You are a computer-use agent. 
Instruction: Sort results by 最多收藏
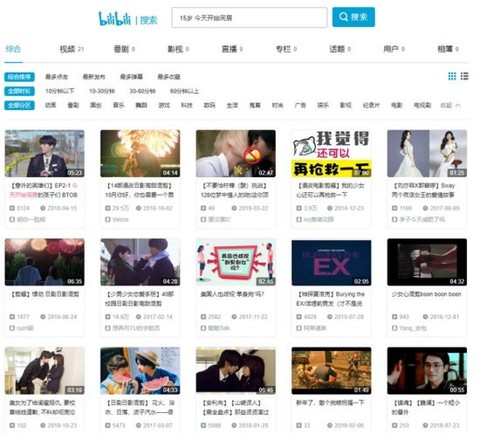tap(169, 77)
